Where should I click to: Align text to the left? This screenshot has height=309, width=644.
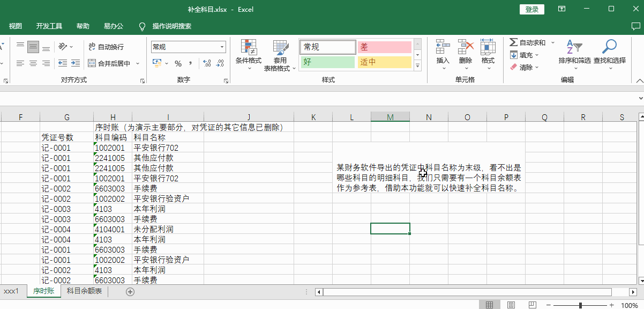[20, 63]
